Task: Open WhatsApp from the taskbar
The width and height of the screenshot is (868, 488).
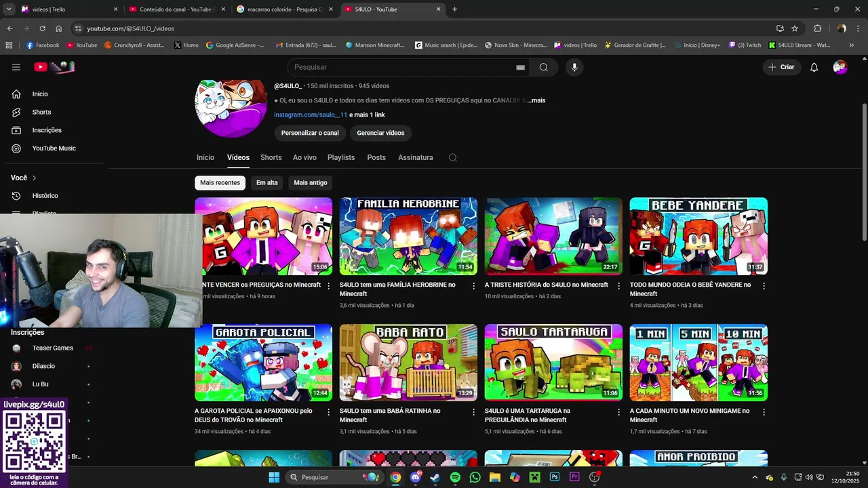Action: (475, 477)
